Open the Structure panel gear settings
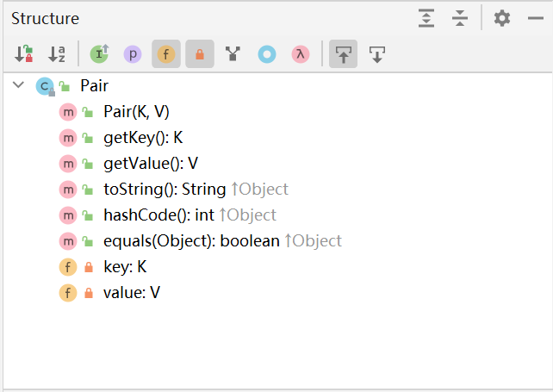The width and height of the screenshot is (553, 392). coord(502,18)
